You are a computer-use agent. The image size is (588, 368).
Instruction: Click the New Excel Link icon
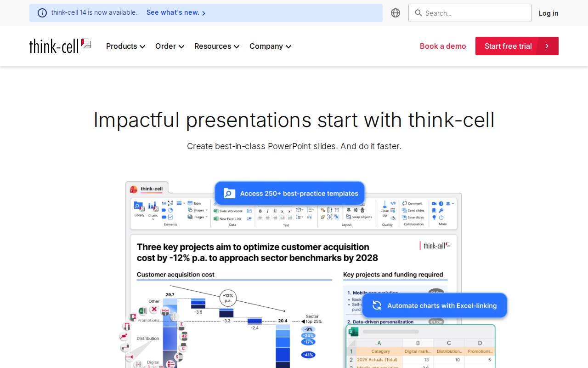coord(216,219)
